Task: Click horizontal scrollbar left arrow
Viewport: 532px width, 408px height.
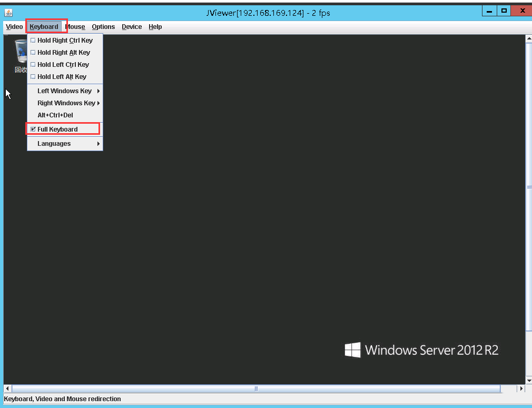Action: [x=7, y=389]
